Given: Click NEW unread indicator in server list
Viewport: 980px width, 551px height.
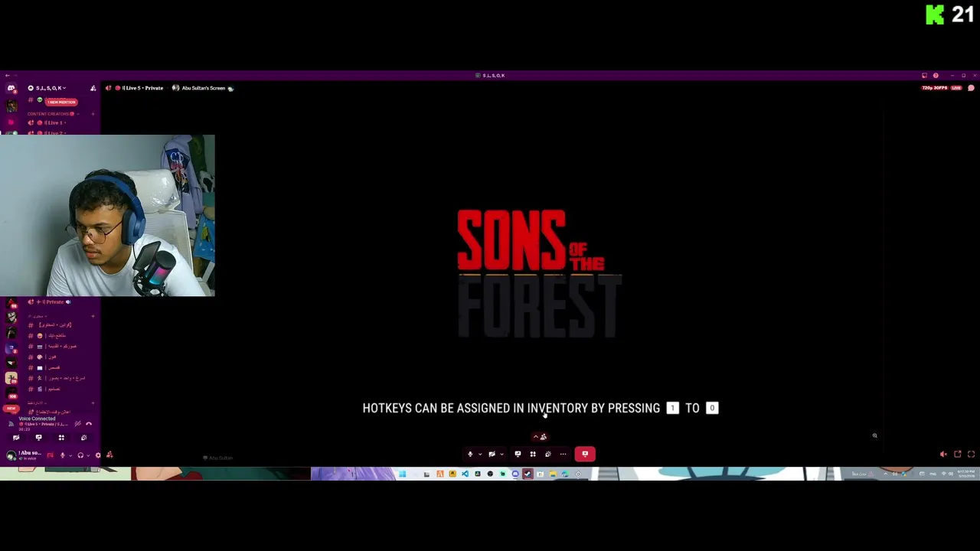Looking at the screenshot, I should 11,408.
